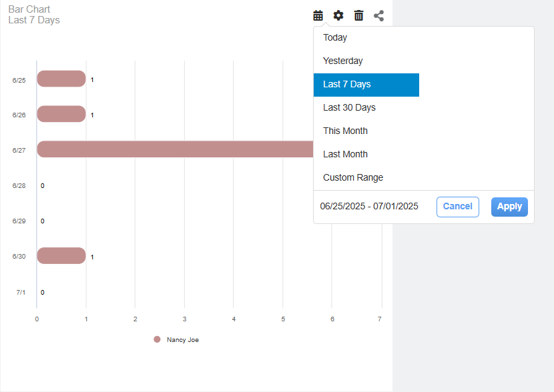Select This Month range

click(345, 131)
